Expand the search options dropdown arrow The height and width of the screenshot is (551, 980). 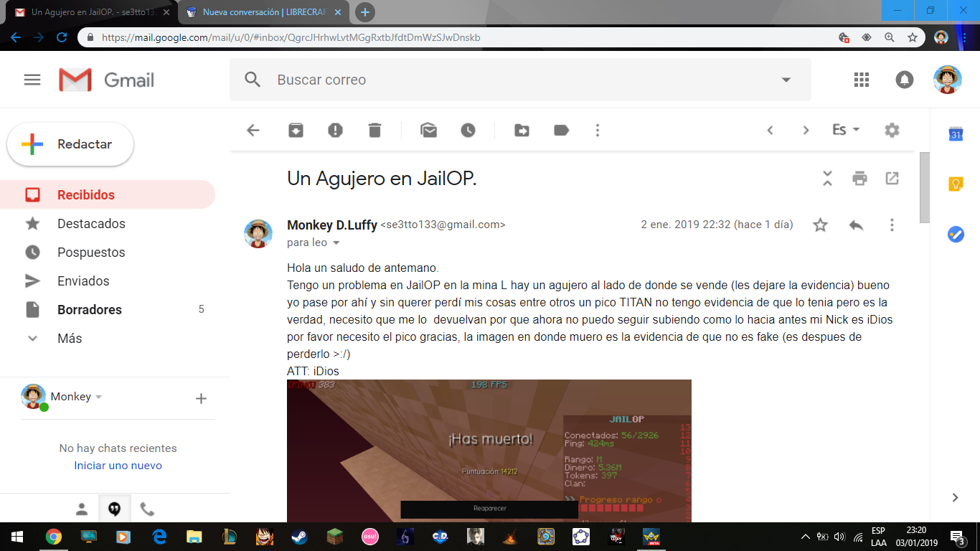click(786, 80)
